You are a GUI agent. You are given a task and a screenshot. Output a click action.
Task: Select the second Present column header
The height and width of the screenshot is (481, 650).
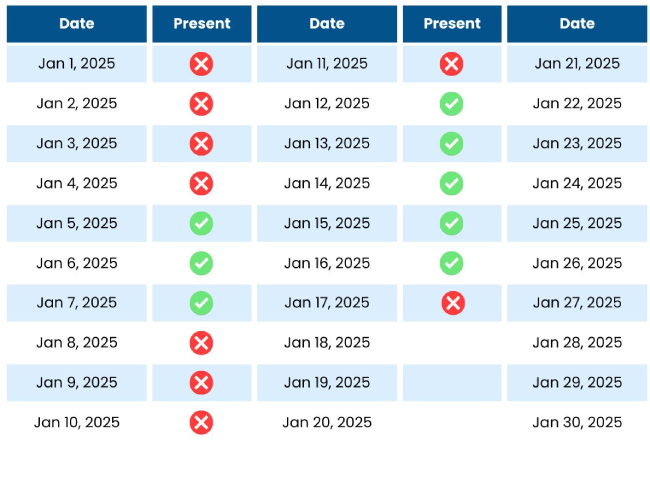point(452,24)
